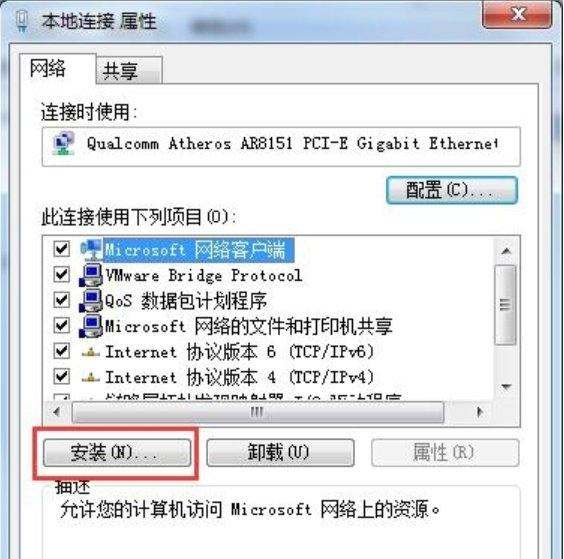
Task: Click the horizontal scroll right arrow
Action: coord(479,412)
